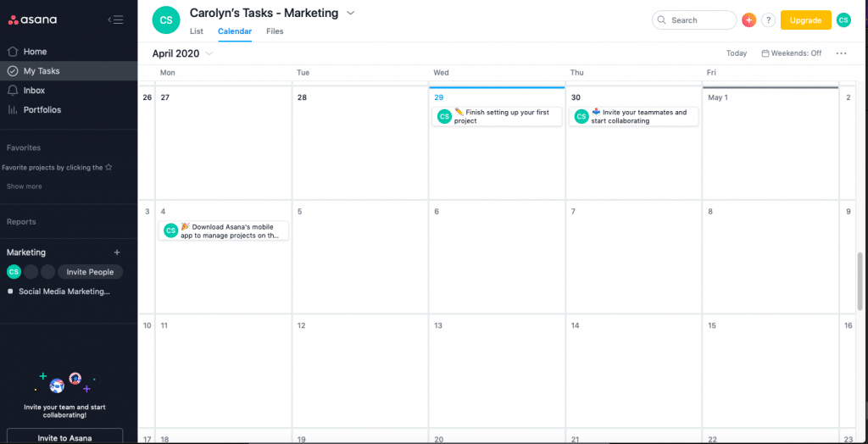Click the Search field
Viewport: 868px width, 444px height.
click(694, 20)
